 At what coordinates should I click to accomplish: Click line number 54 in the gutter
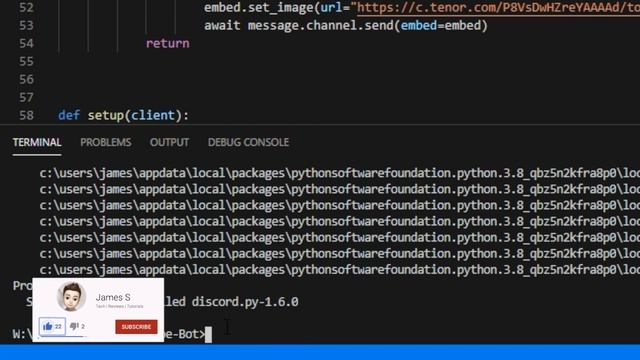pyautogui.click(x=26, y=43)
